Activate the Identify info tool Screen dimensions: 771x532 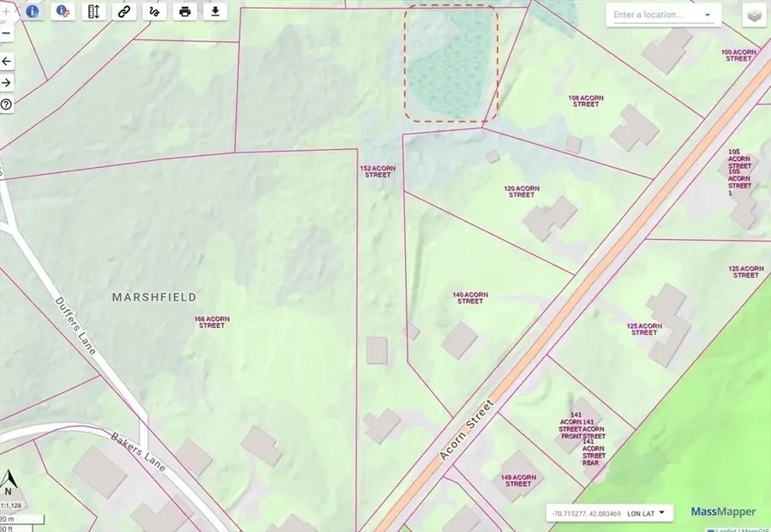33,11
